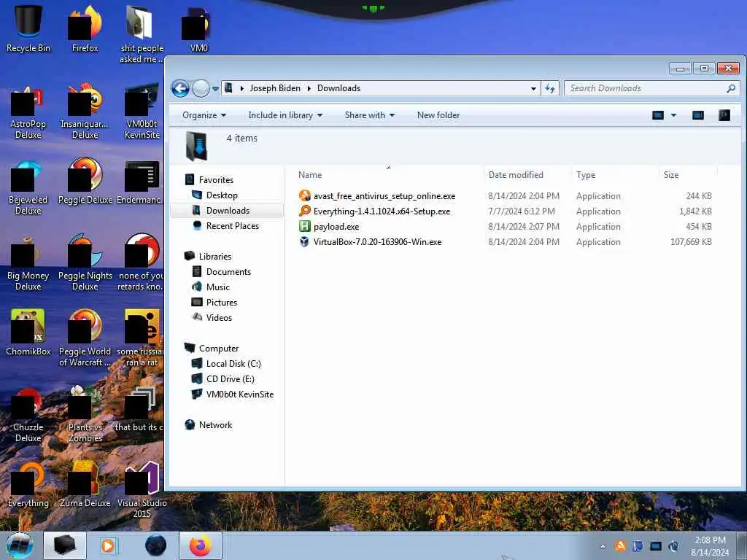747x560 pixels.
Task: Create a New folder
Action: click(438, 115)
